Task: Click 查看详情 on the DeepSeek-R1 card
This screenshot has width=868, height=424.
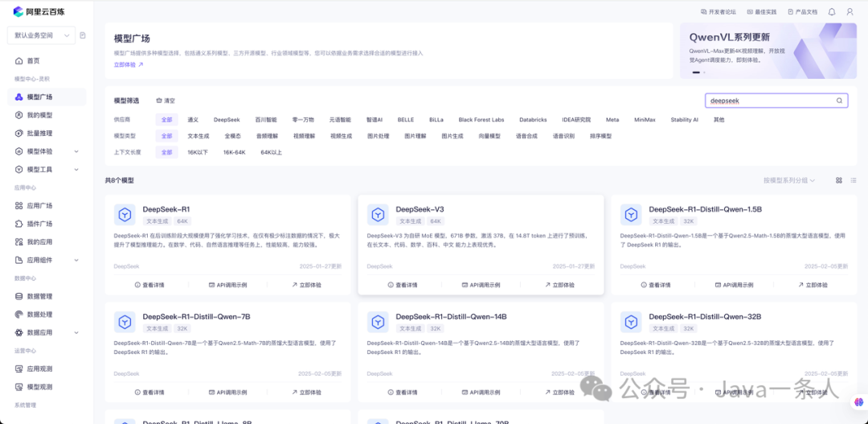Action: (149, 285)
